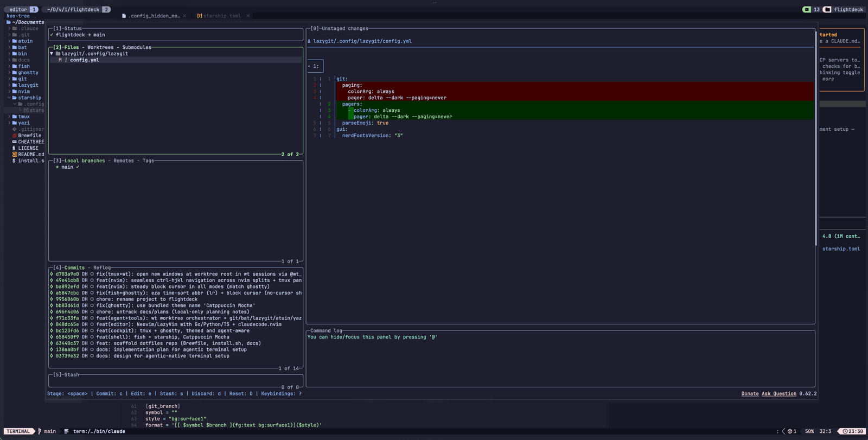This screenshot has width=868, height=440.
Task: Select the ~/D/v/i/flightdeck tmux window tab
Action: tap(76, 9)
